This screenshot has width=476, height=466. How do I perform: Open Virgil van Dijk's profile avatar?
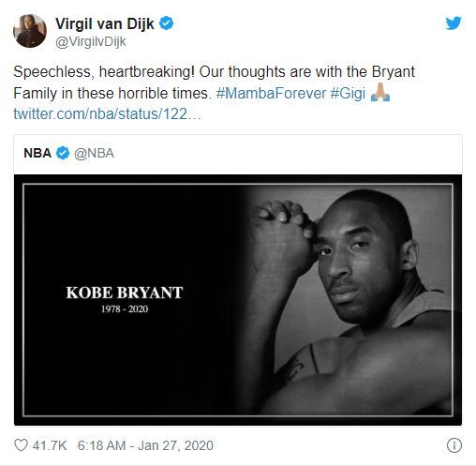(x=30, y=31)
